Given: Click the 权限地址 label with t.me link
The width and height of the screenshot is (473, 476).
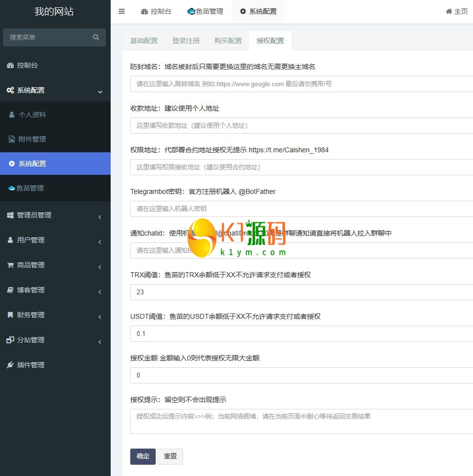Looking at the screenshot, I should [229, 150].
